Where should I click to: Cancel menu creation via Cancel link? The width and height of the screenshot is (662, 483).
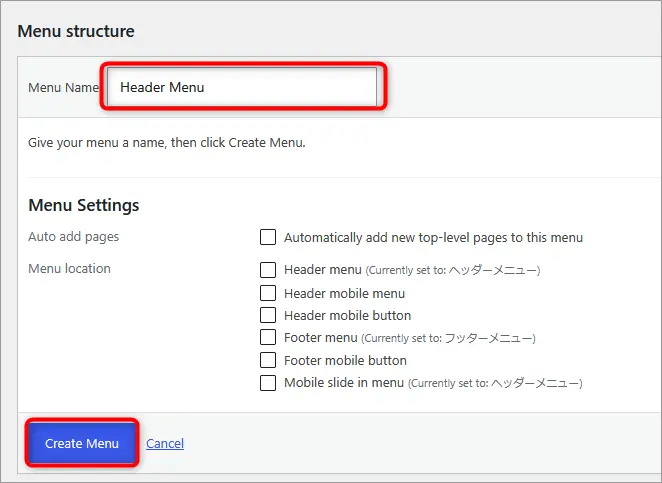[165, 443]
